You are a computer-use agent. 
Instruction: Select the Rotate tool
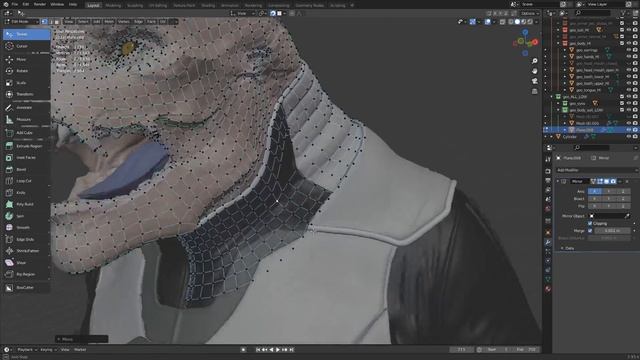[26, 71]
